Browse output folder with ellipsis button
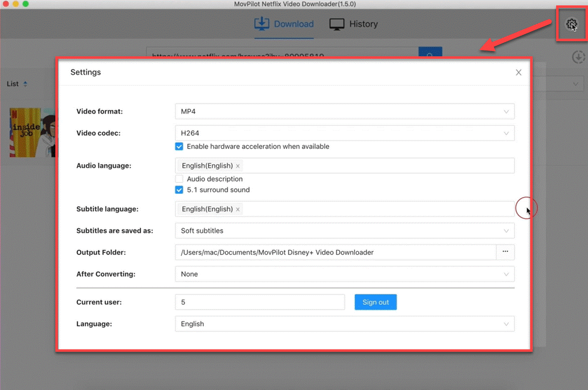 505,252
